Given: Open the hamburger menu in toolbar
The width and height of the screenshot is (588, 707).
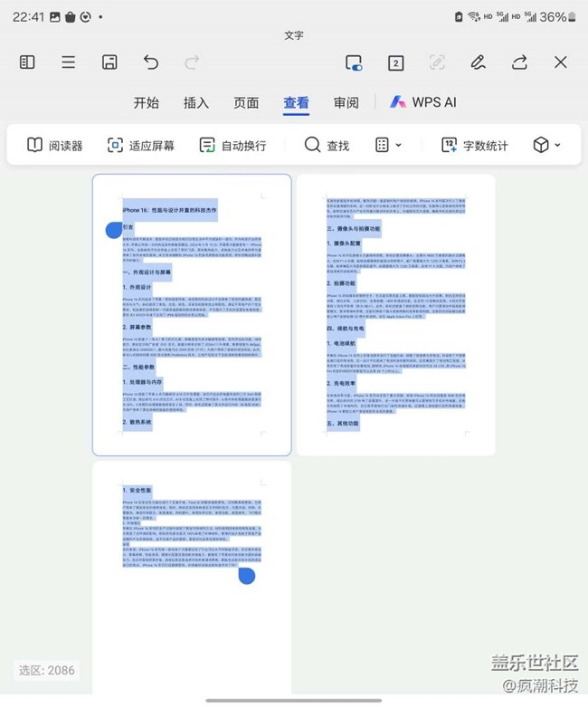Looking at the screenshot, I should click(69, 62).
